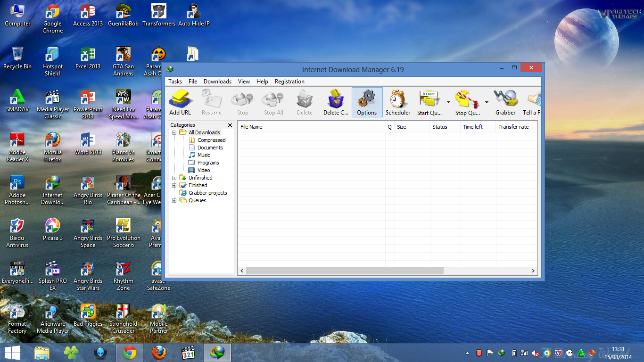Select the Hotspot Shield desktop icon

click(x=52, y=61)
